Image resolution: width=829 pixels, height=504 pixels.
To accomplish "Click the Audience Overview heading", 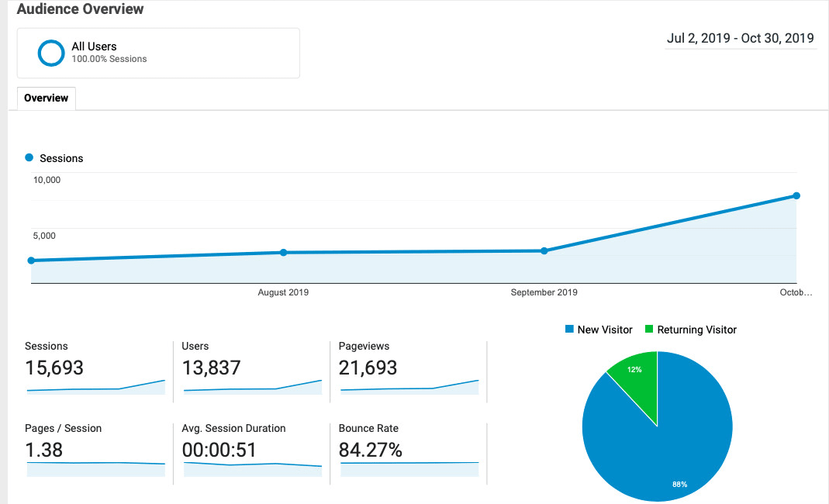I will (x=80, y=9).
